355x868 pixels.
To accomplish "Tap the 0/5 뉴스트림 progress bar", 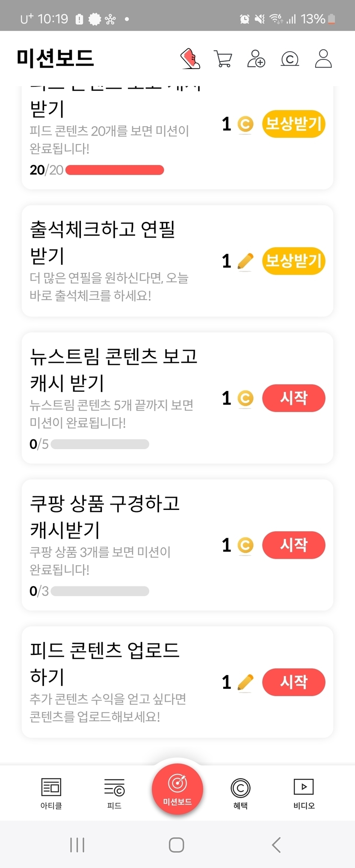I will pos(100,444).
